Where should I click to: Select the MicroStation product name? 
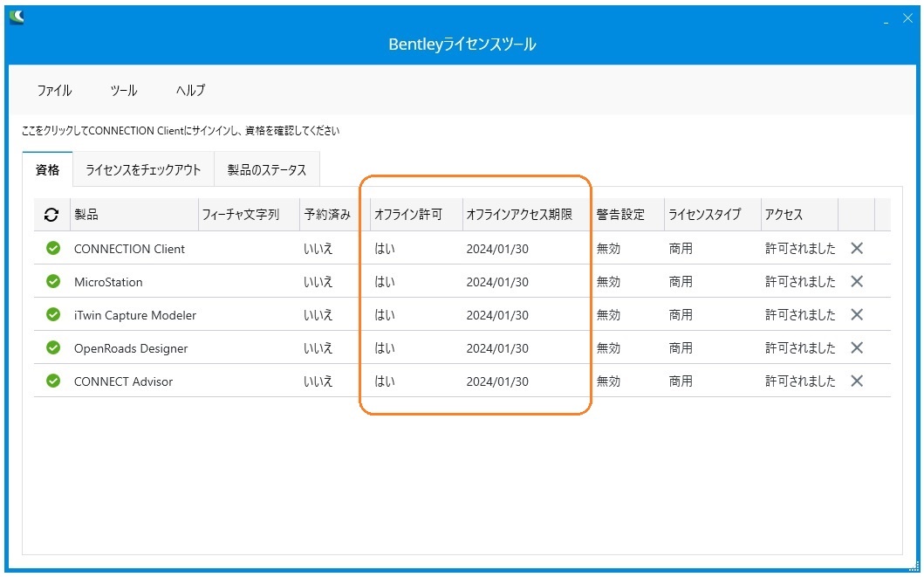coord(108,282)
